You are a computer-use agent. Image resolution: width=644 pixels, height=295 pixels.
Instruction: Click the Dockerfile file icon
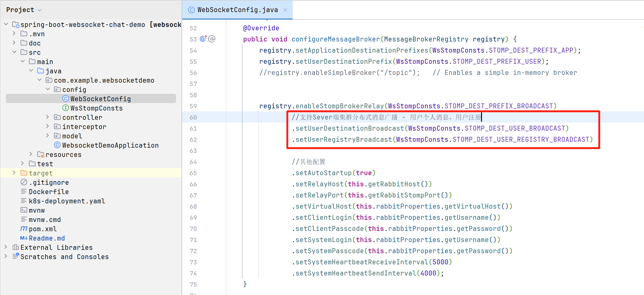click(24, 191)
